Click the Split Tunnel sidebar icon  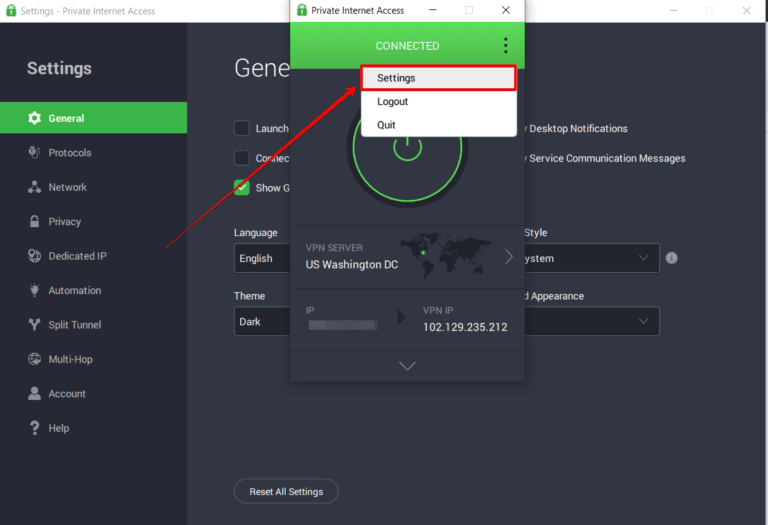pyautogui.click(x=35, y=325)
